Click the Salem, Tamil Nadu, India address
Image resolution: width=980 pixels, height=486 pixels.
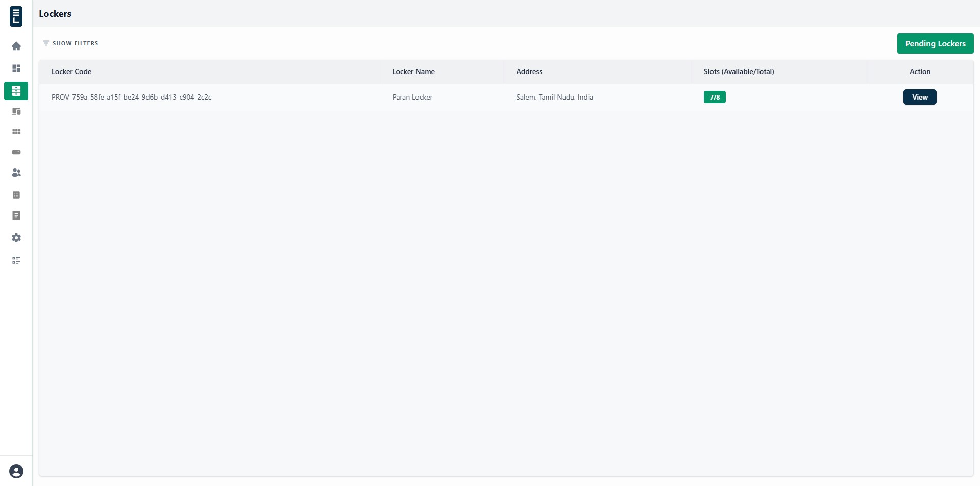click(554, 97)
